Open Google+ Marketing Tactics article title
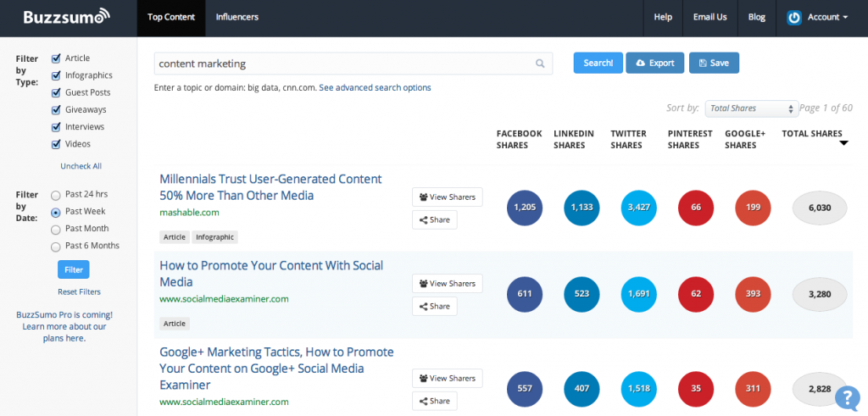The image size is (868, 416). (277, 369)
